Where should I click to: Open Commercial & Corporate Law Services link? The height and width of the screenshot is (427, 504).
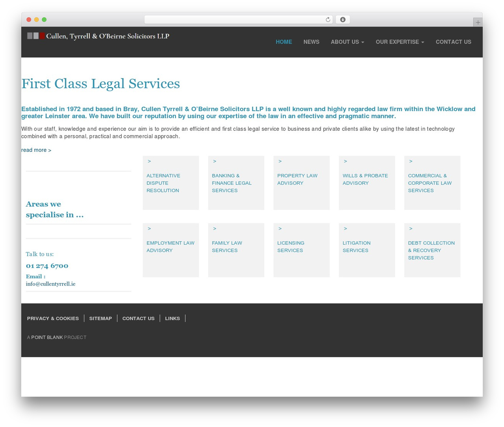tap(430, 183)
